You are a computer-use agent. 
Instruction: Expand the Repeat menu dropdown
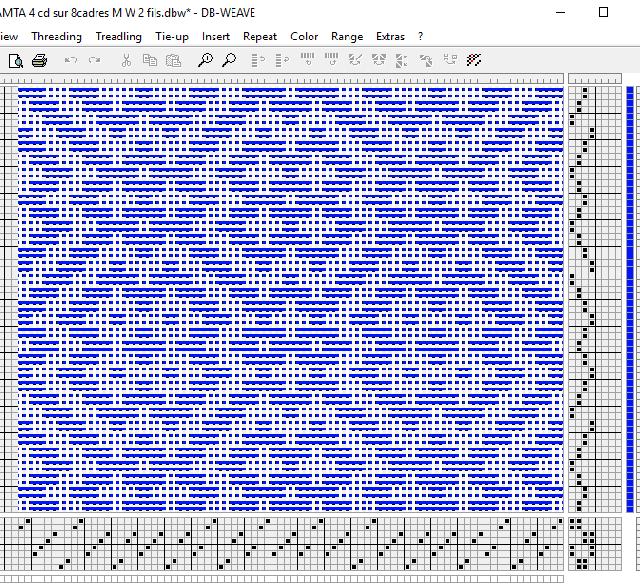pyautogui.click(x=260, y=36)
